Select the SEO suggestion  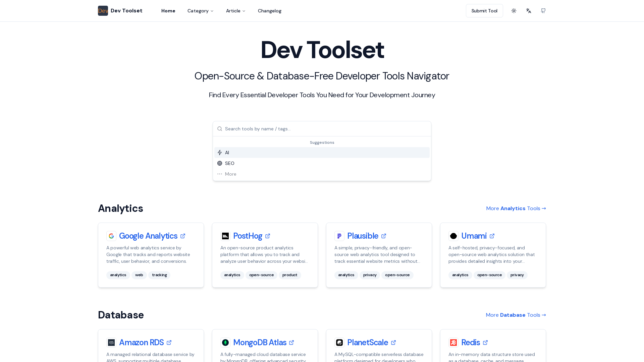322,163
